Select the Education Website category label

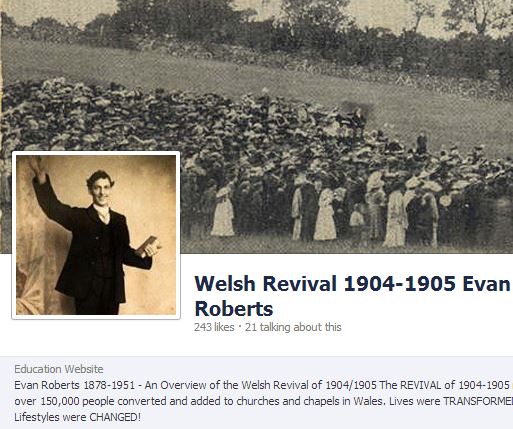tap(59, 369)
